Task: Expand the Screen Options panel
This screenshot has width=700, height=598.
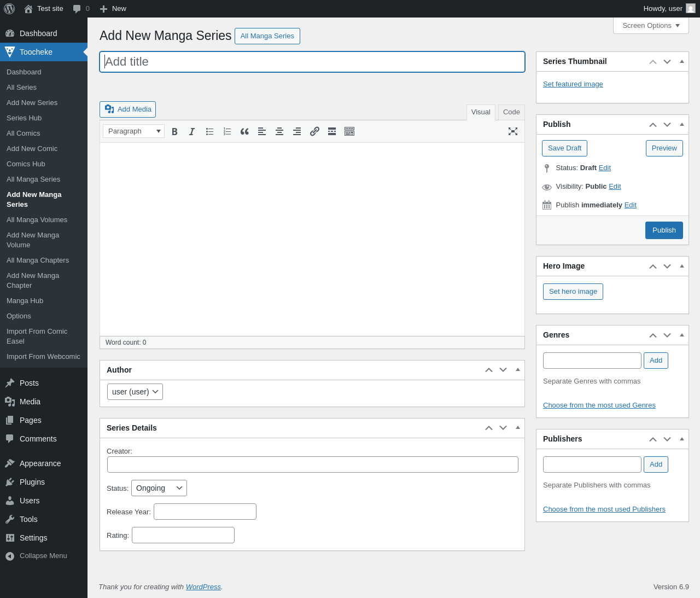Action: point(651,26)
